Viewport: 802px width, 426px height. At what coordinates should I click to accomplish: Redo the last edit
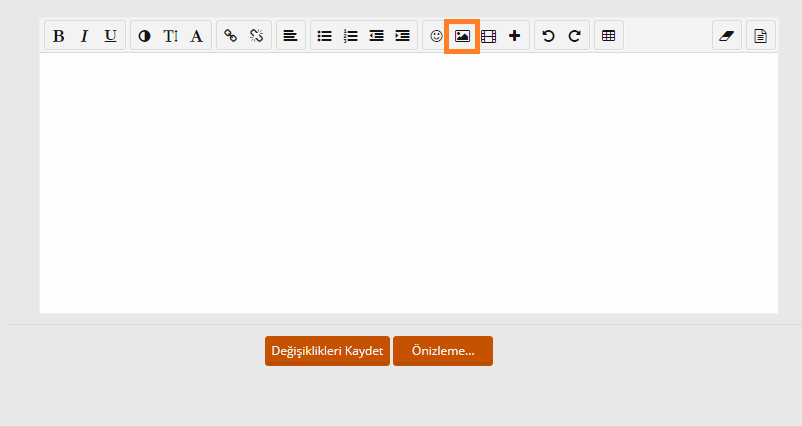pos(574,36)
